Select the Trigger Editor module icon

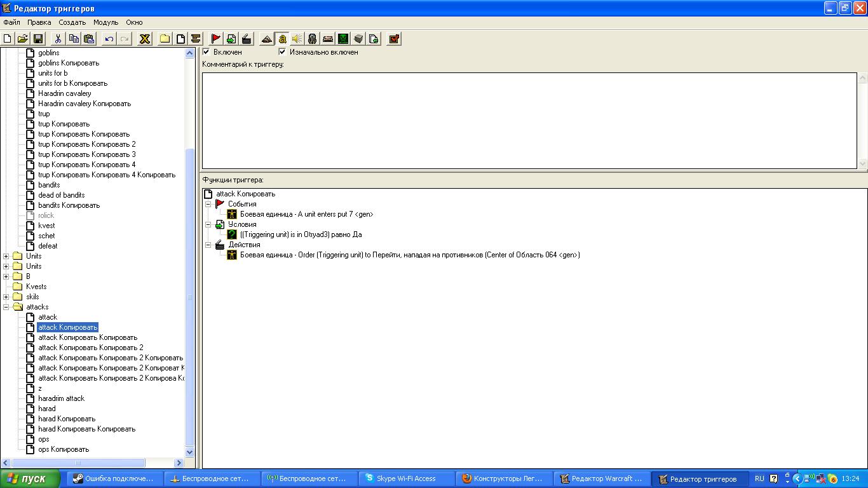pyautogui.click(x=282, y=39)
